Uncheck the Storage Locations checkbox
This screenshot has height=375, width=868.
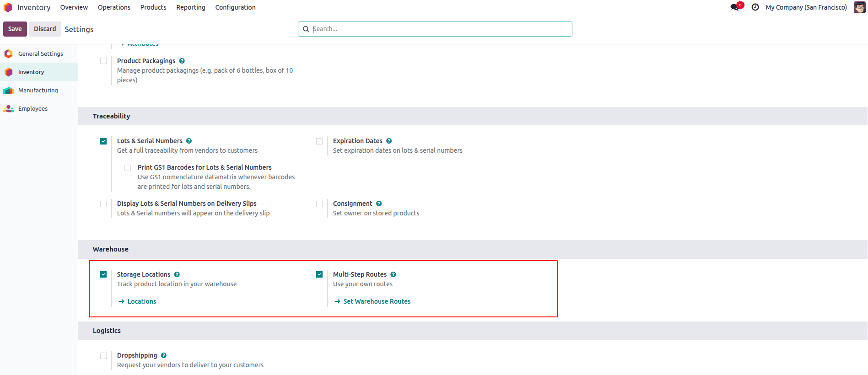[x=103, y=274]
